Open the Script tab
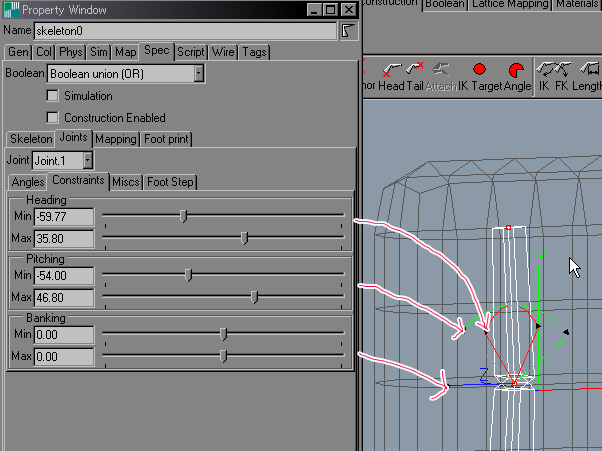Screen dimensions: 602x451 191,52
